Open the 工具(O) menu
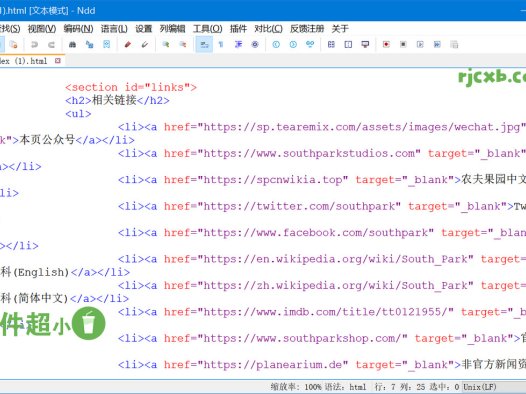Image resolution: width=526 pixels, height=394 pixels. click(x=208, y=29)
